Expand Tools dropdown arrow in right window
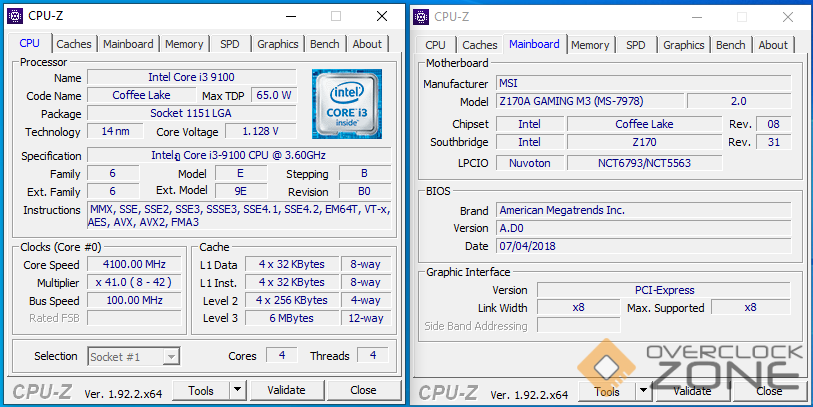This screenshot has width=813, height=407. [x=643, y=391]
